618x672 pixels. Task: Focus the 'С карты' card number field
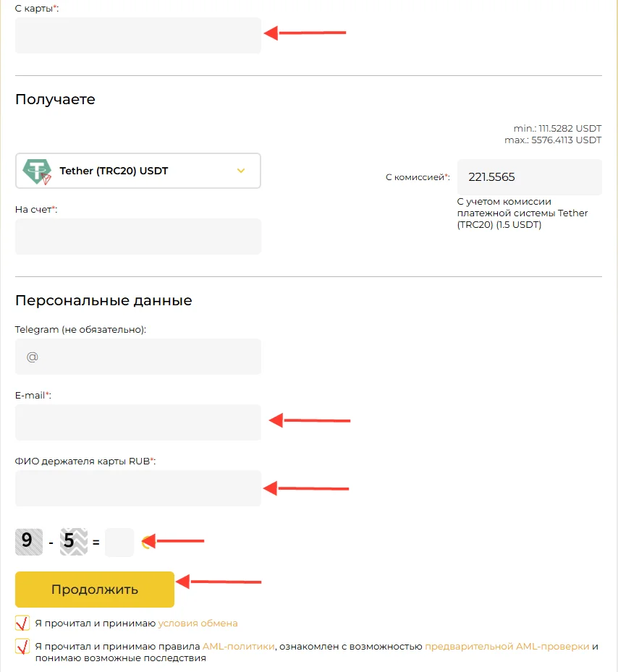[138, 35]
